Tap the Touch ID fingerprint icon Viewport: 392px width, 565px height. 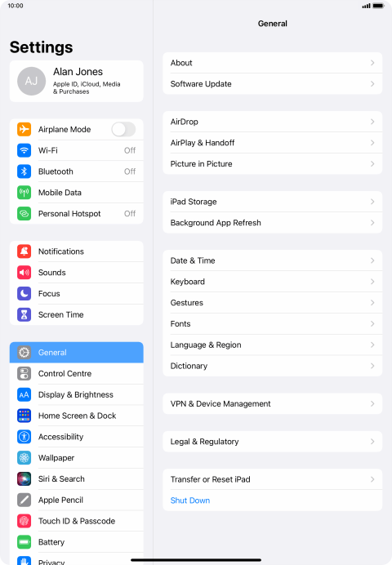coord(24,521)
